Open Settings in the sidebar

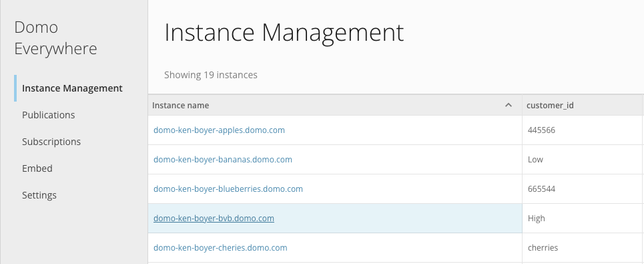coord(39,195)
